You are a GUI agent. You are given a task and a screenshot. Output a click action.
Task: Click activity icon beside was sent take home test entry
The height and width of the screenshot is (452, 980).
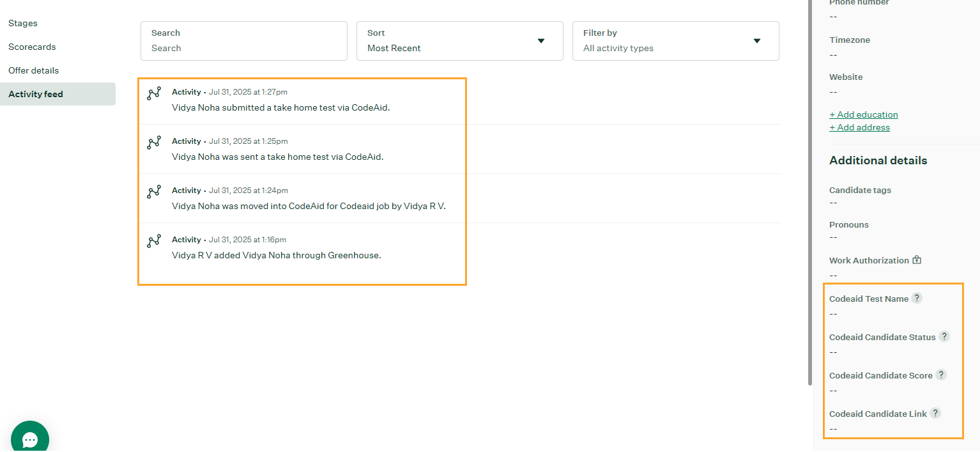click(x=154, y=143)
